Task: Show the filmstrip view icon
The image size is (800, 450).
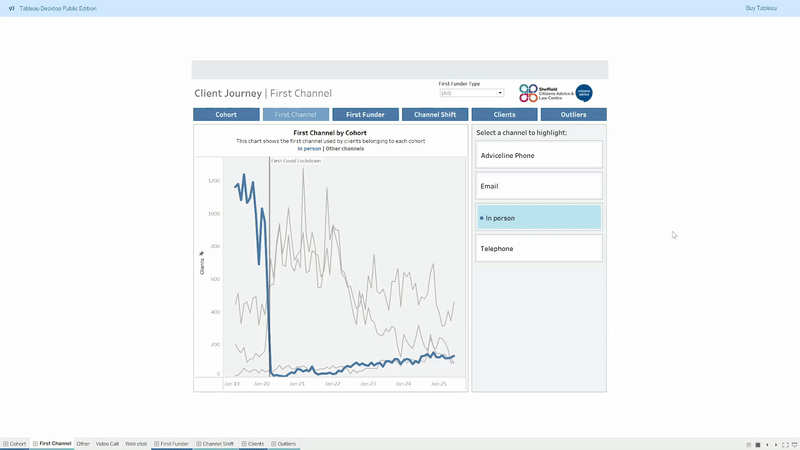Action: [x=758, y=444]
